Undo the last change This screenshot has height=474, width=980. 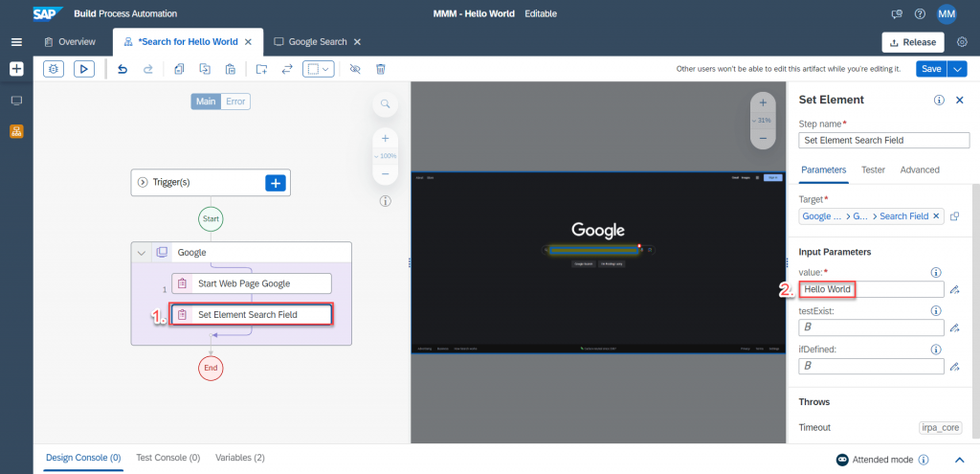122,69
